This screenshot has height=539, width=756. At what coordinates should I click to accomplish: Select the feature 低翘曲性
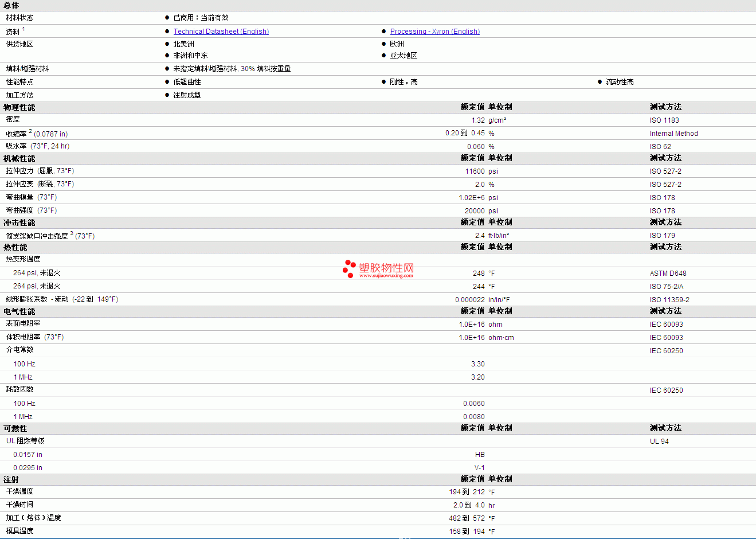tap(187, 82)
